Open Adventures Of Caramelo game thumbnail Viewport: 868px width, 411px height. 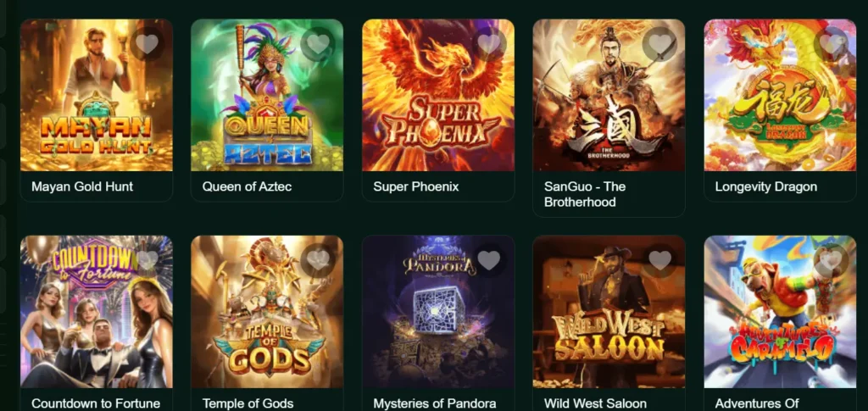pyautogui.click(x=780, y=312)
